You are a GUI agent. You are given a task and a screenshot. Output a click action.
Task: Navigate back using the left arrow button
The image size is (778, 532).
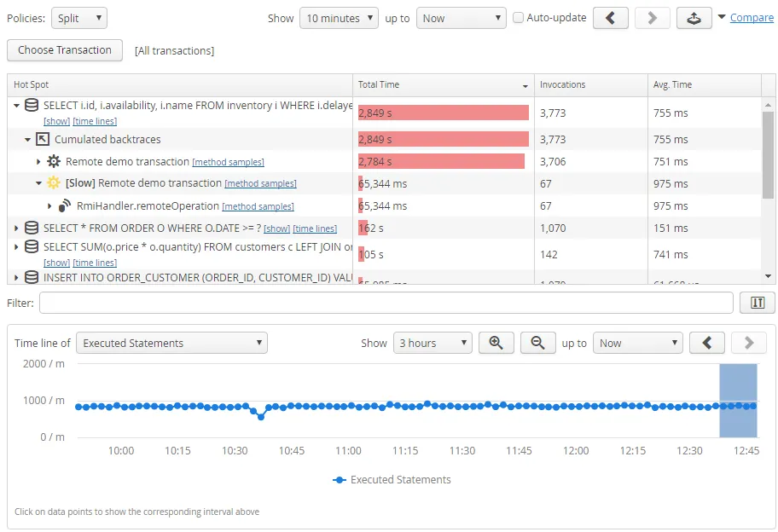pyautogui.click(x=612, y=17)
